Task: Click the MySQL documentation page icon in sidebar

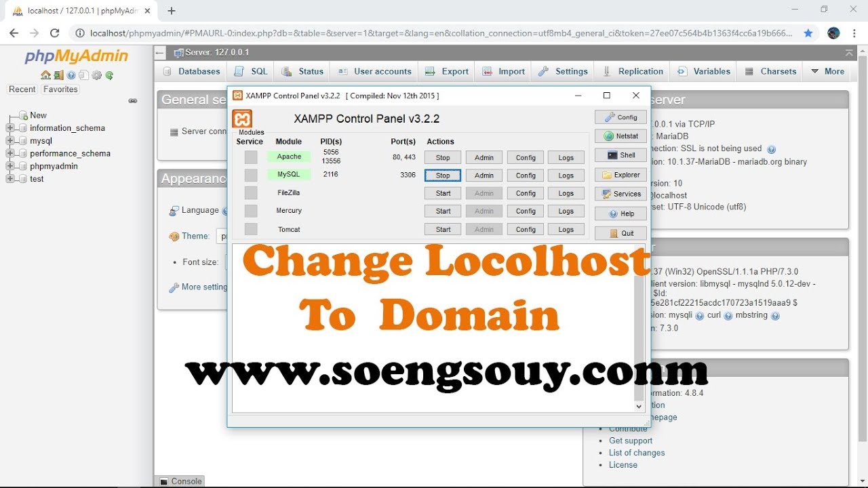Action: coord(83,75)
